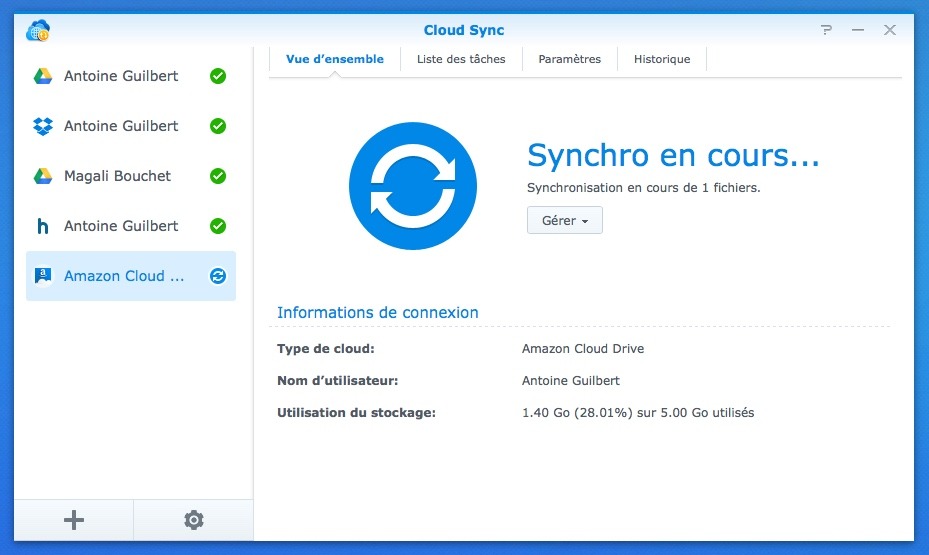Click the Google Drive icon for first Antoine Guilbert
This screenshot has width=929, height=555.
tap(43, 76)
